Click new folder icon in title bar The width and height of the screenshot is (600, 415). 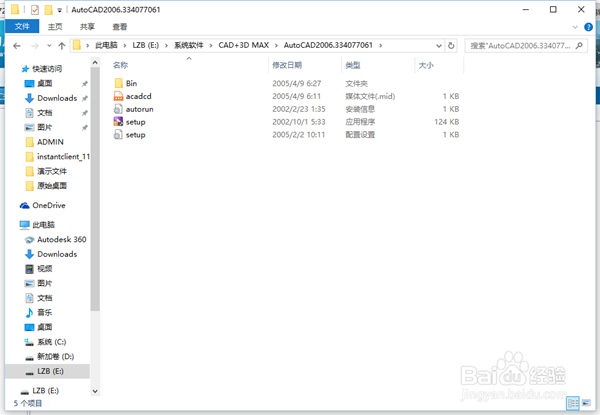click(x=48, y=10)
